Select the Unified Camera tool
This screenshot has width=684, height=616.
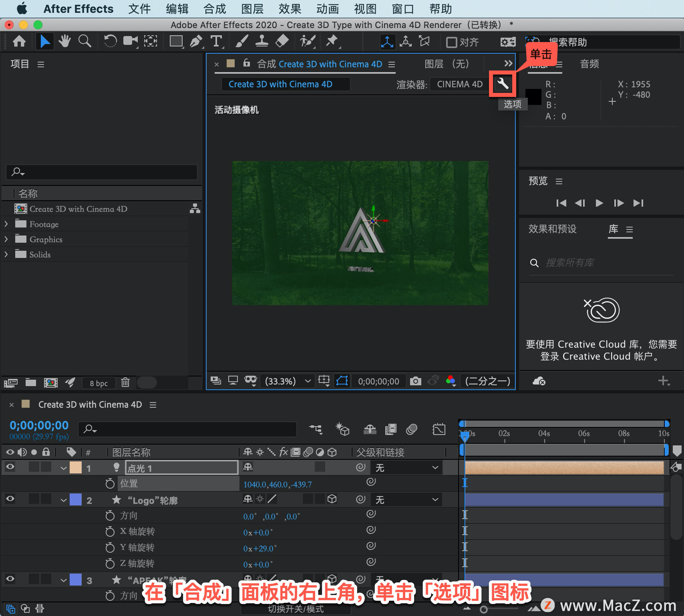tap(130, 41)
